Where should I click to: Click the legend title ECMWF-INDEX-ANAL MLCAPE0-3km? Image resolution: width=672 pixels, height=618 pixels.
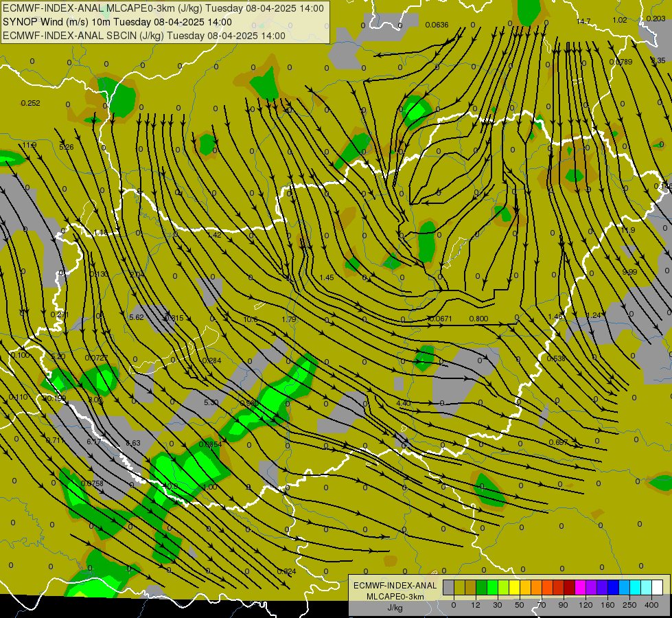tap(395, 591)
